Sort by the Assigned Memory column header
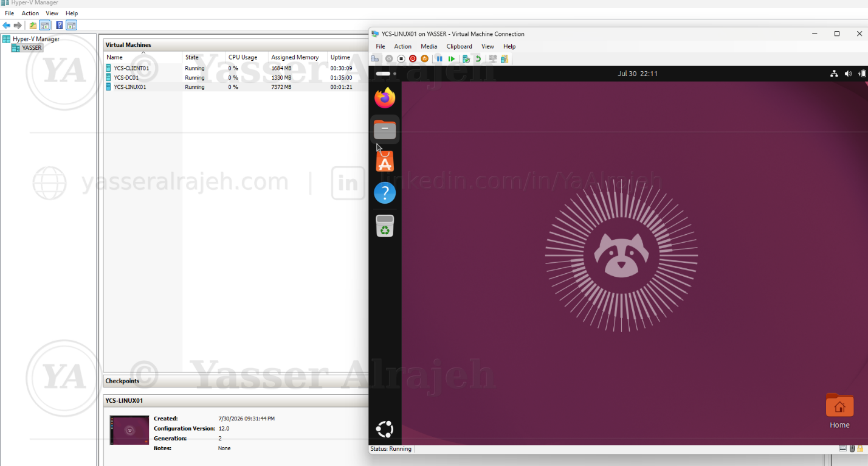The height and width of the screenshot is (466, 868). point(298,57)
